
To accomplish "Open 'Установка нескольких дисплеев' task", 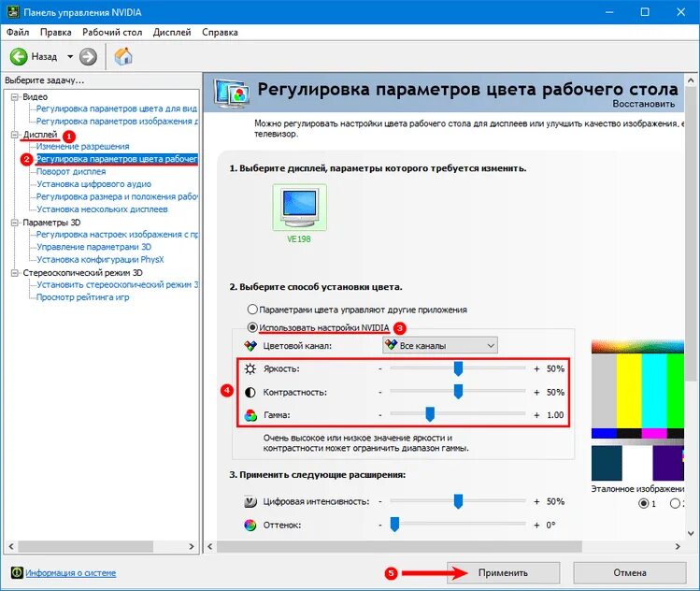I will click(x=102, y=209).
